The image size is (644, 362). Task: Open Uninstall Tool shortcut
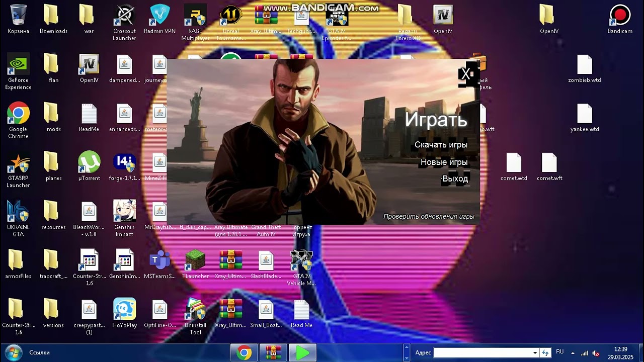point(195,317)
